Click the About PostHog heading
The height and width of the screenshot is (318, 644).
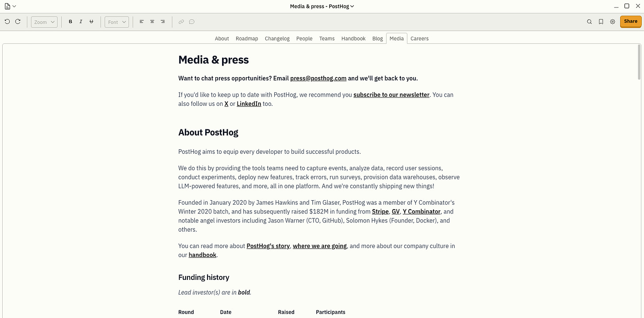click(208, 132)
